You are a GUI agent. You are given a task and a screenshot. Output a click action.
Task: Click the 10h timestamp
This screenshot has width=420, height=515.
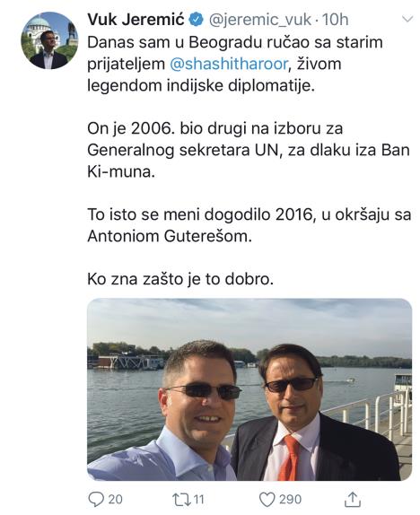tap(335, 20)
